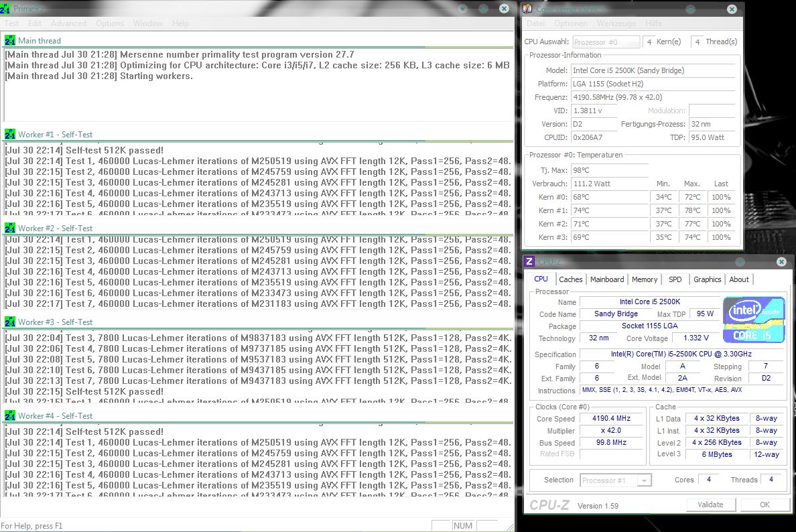Click Worker #3 'Self-test 512K passed!' line
Screen dimensions: 796x532
click(84, 391)
